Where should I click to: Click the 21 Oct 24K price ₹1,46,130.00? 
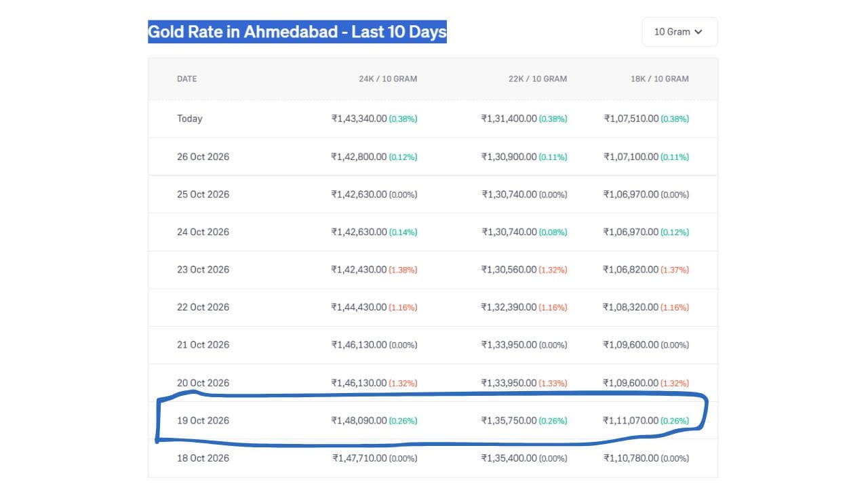[x=359, y=345]
